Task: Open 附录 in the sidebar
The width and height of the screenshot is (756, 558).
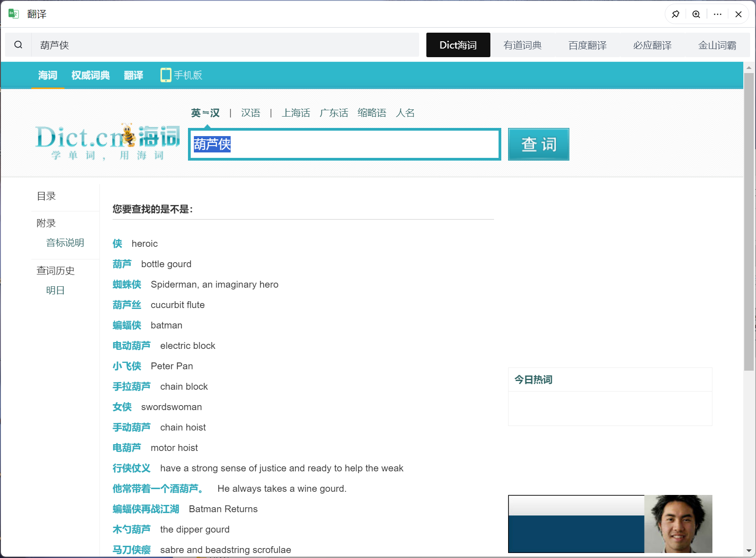Action: [46, 223]
